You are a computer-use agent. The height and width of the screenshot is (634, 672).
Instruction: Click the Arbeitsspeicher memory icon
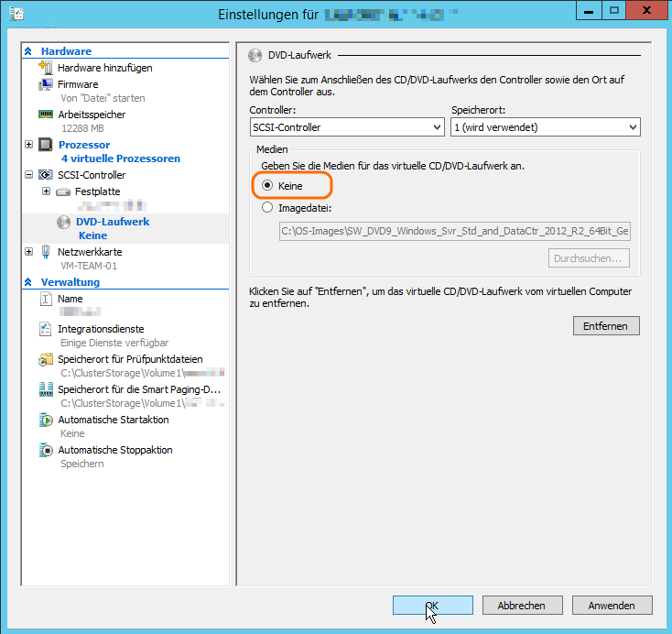[46, 115]
